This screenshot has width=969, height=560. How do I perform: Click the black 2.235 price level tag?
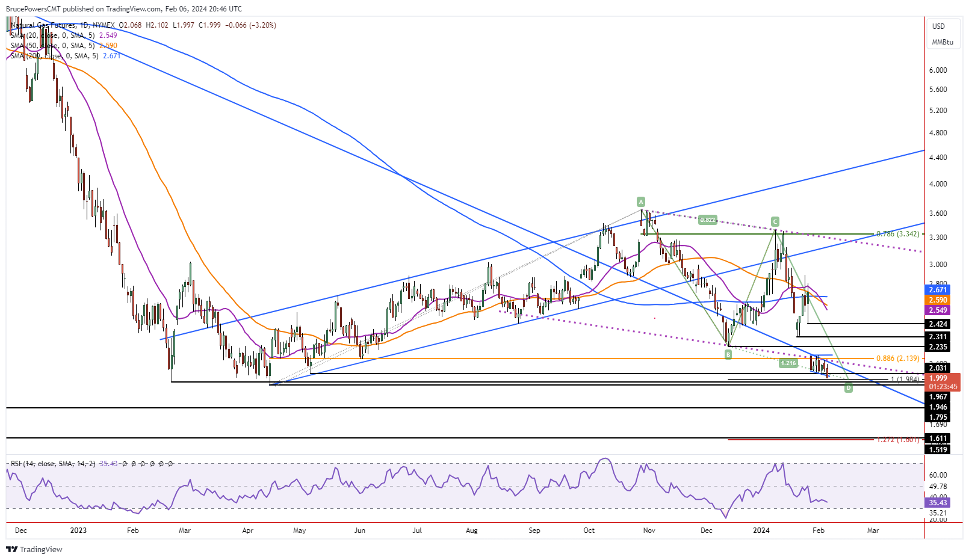pyautogui.click(x=938, y=347)
